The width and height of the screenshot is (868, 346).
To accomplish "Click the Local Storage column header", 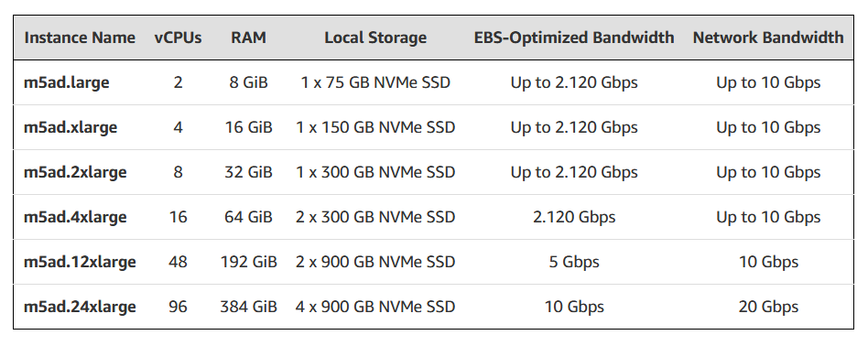I will (375, 38).
